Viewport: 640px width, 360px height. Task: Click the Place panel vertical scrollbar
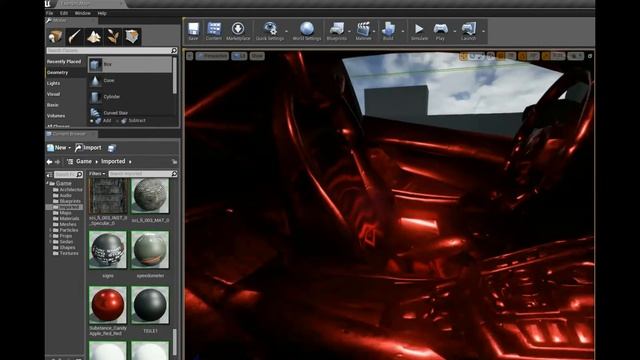click(x=175, y=76)
